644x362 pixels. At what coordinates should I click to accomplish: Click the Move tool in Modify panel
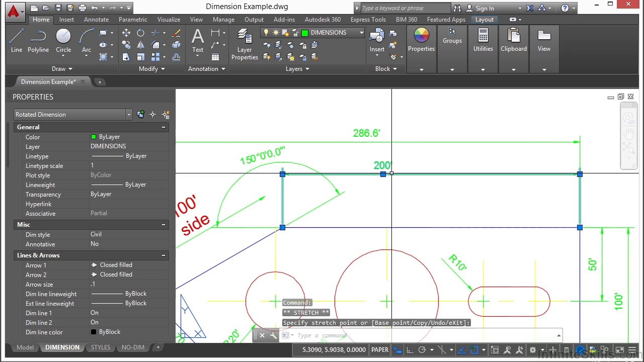coord(126,33)
